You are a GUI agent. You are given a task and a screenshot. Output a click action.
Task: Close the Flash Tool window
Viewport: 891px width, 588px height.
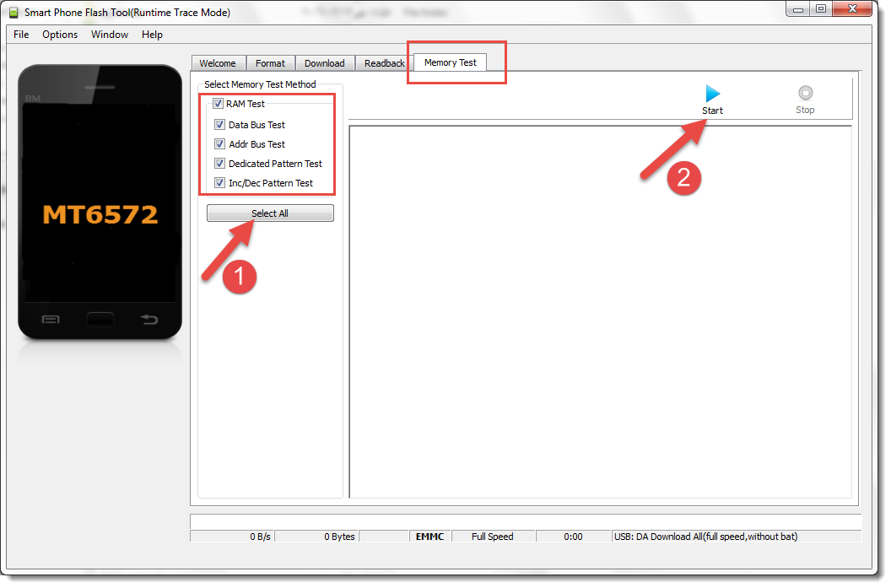(852, 8)
